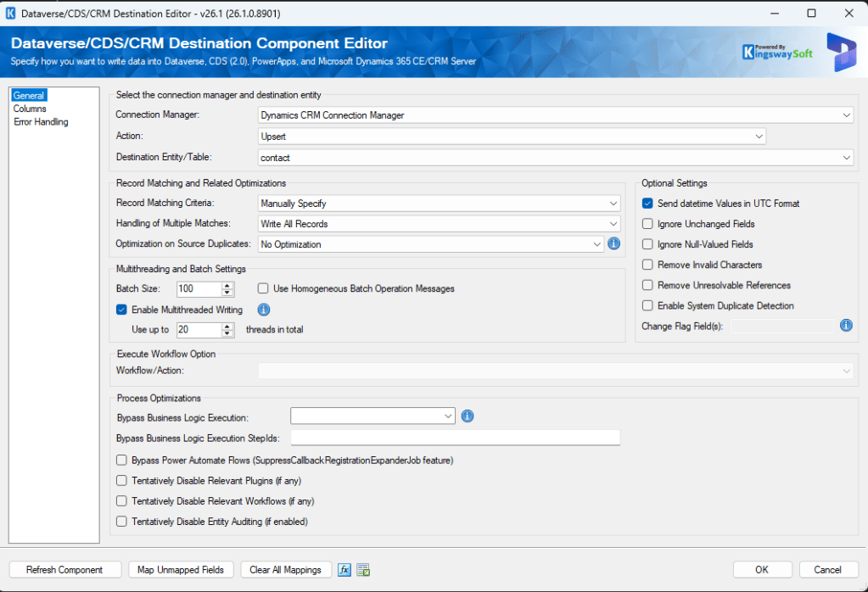The height and width of the screenshot is (592, 868).
Task: Click Bypass Business Logic Execution StepIds field
Action: pyautogui.click(x=455, y=438)
